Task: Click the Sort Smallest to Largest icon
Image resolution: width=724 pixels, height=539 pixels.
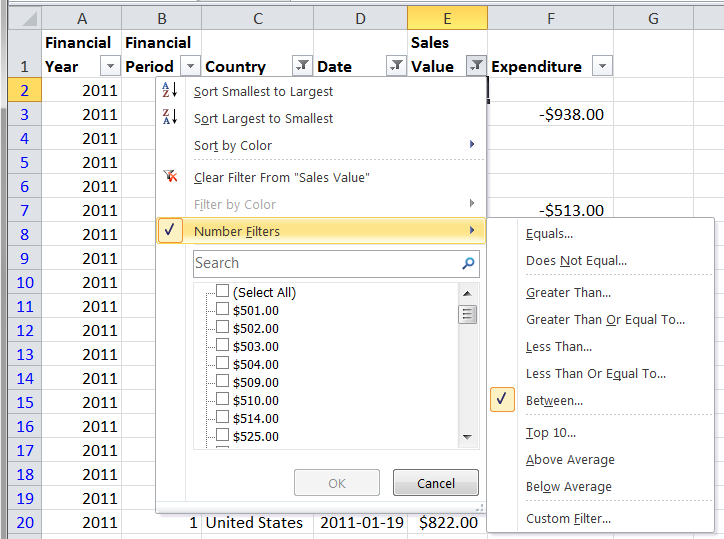Action: coord(170,91)
